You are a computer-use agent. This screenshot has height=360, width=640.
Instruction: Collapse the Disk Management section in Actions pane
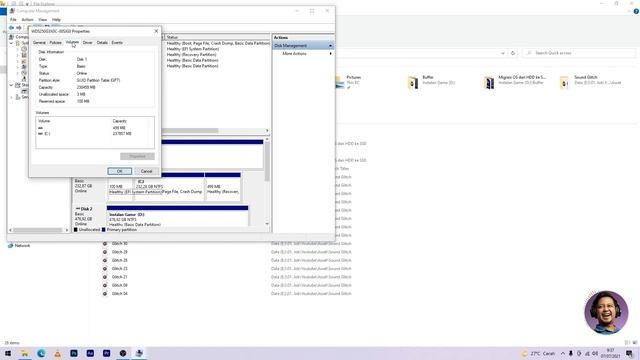330,46
